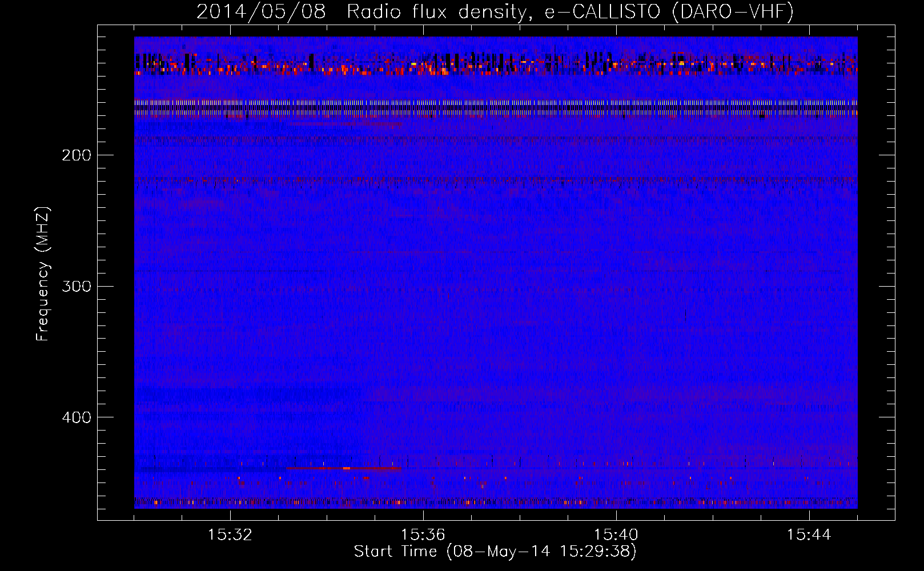Click the '300' frequency tick label
The image size is (924, 571).
pyautogui.click(x=77, y=286)
